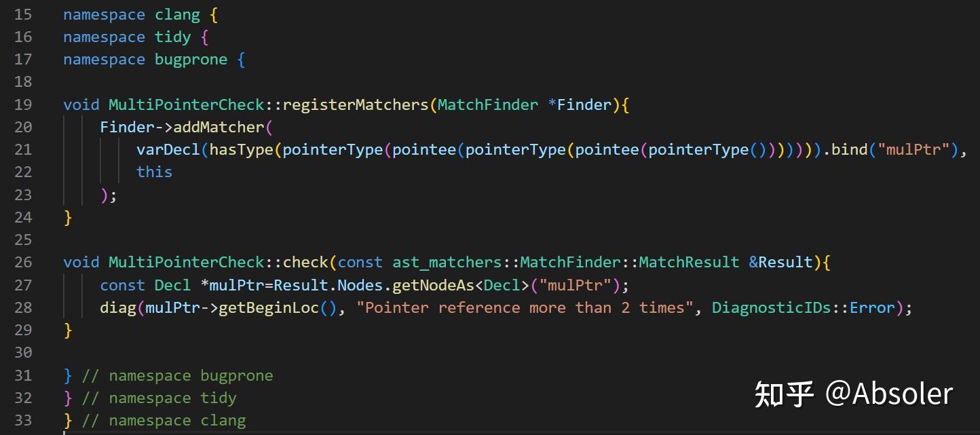The image size is (980, 435).
Task: Click the 'tidy' namespace name on line 16
Action: tap(172, 37)
